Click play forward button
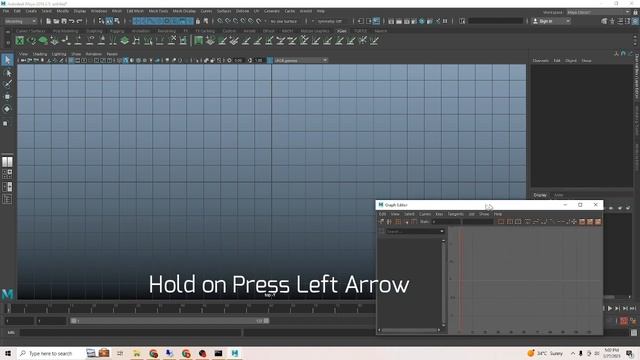This screenshot has width=640, height=360. pyautogui.click(x=610, y=309)
